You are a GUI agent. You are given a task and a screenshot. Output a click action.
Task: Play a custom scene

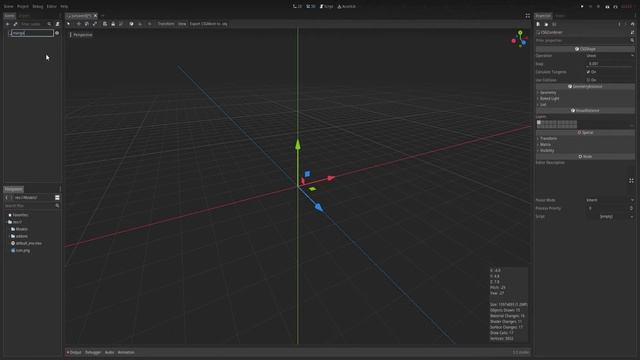point(616,7)
